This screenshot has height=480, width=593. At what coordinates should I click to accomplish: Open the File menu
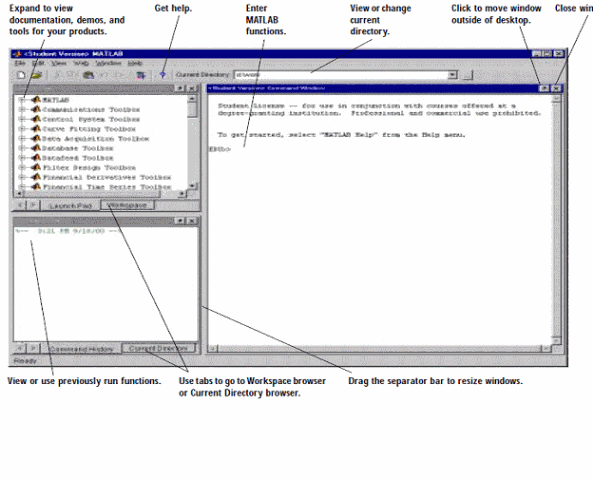coord(20,63)
